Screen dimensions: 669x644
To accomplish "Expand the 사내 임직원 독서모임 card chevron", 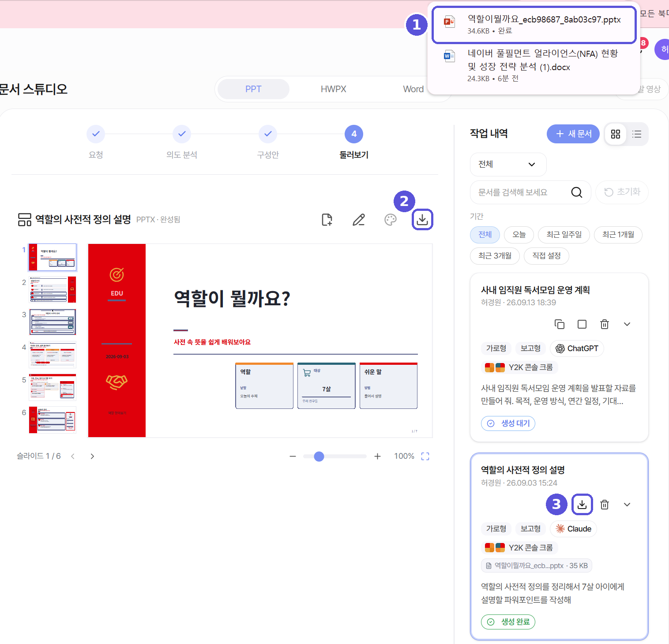I will click(x=627, y=324).
